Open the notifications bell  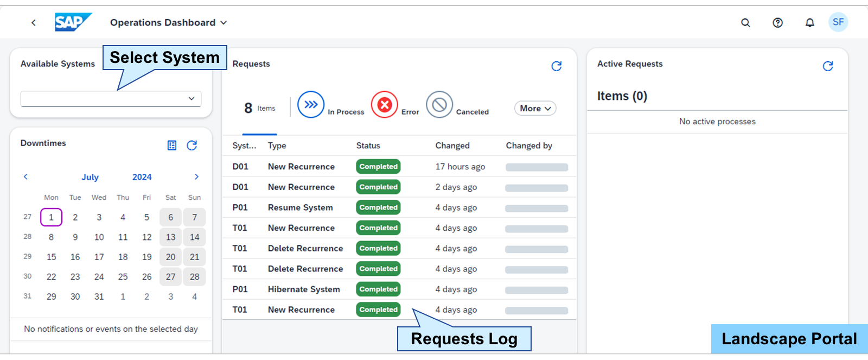809,23
